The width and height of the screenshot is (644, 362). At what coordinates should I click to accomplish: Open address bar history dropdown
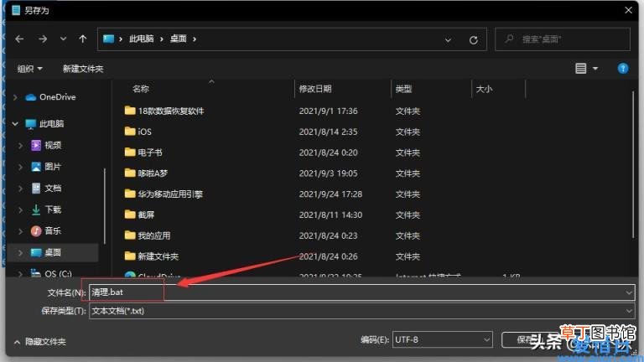(x=448, y=40)
